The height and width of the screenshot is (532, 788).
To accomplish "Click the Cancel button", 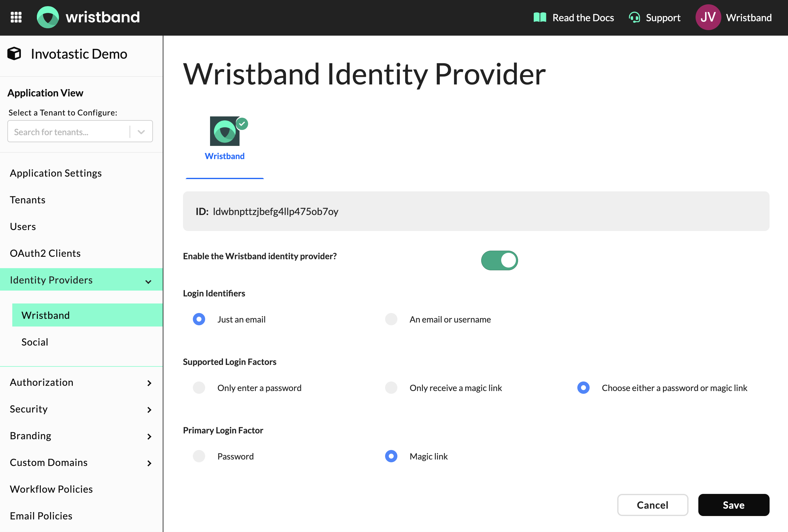I will tap(652, 505).
